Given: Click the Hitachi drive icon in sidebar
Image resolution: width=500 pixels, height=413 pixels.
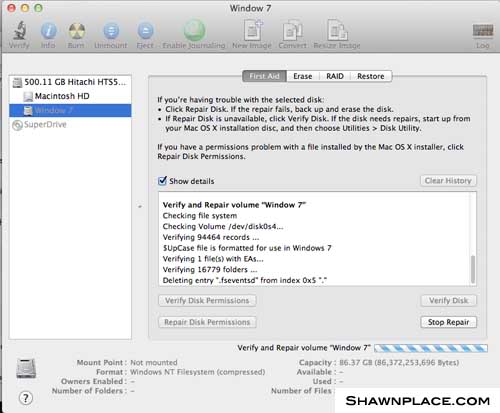Looking at the screenshot, I should (17, 82).
